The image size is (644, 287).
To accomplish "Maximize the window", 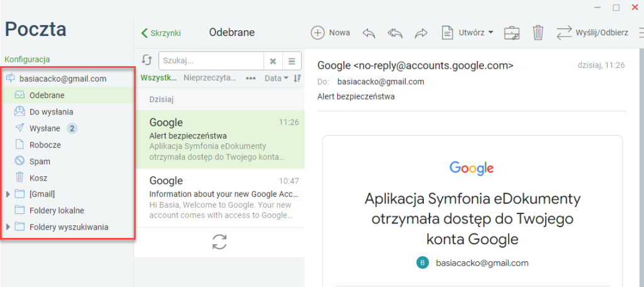I will click(616, 7).
